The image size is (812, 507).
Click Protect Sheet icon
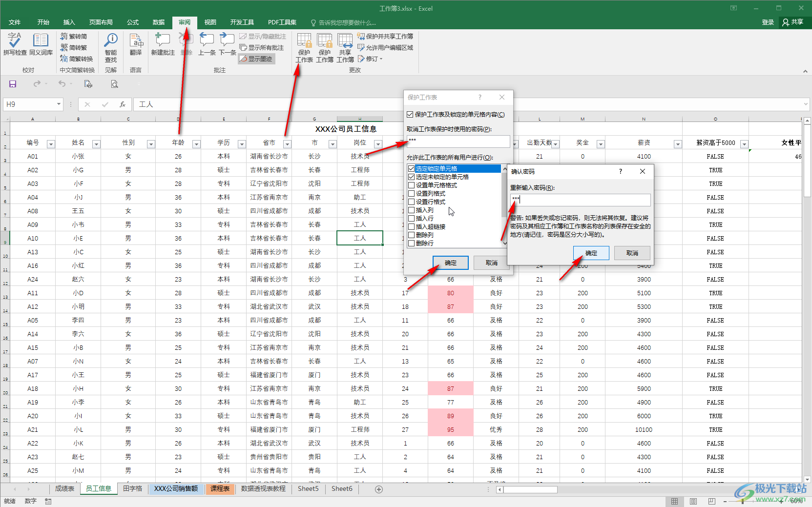[304, 48]
